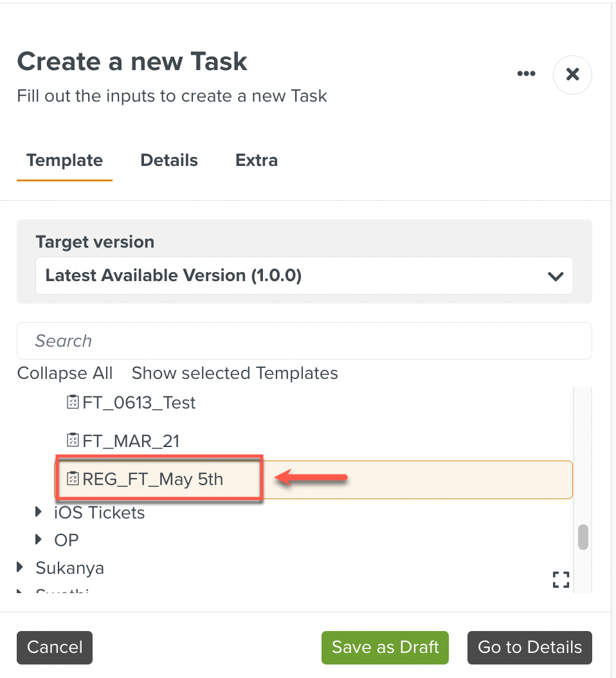The image size is (616, 678).
Task: Click Show selected Templates link
Action: pyautogui.click(x=235, y=373)
